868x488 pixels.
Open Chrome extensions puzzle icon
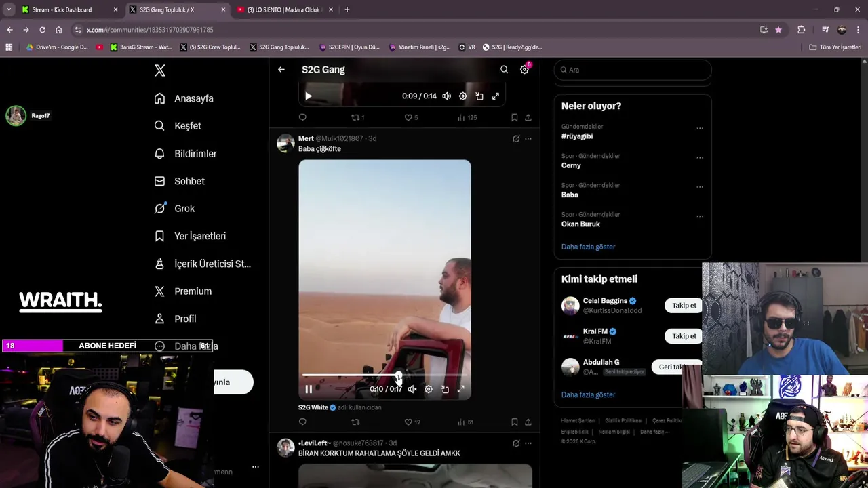(801, 30)
